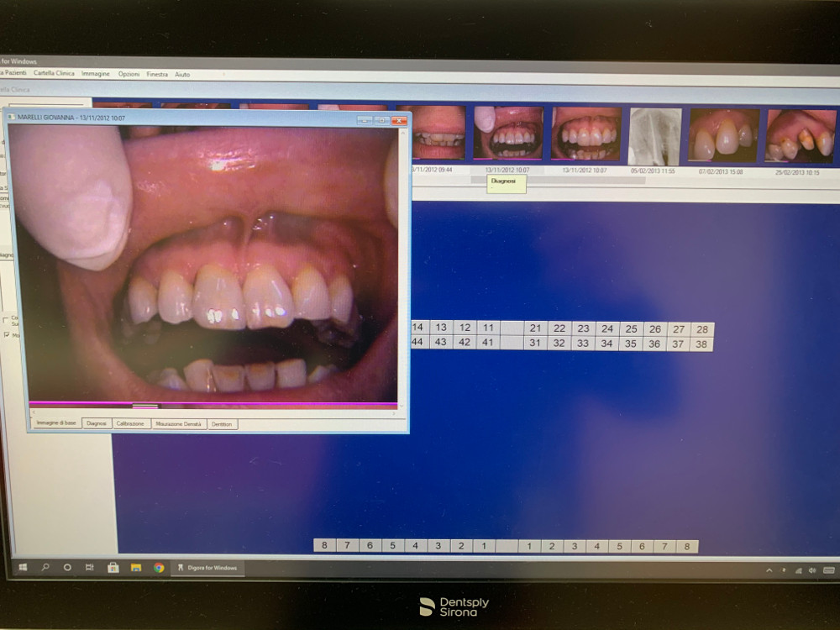The image size is (840, 630).
Task: Open File Explorer from the taskbar
Action: click(x=136, y=568)
